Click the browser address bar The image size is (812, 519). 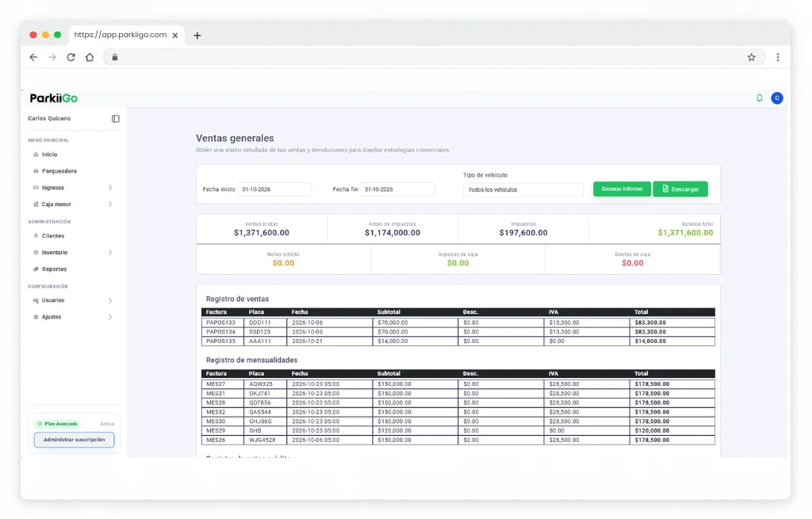pyautogui.click(x=434, y=57)
